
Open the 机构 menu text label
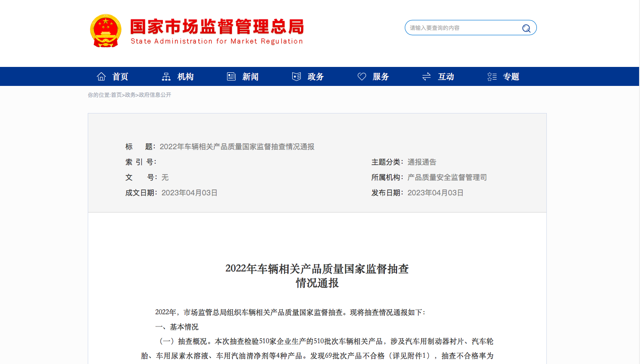(x=185, y=76)
